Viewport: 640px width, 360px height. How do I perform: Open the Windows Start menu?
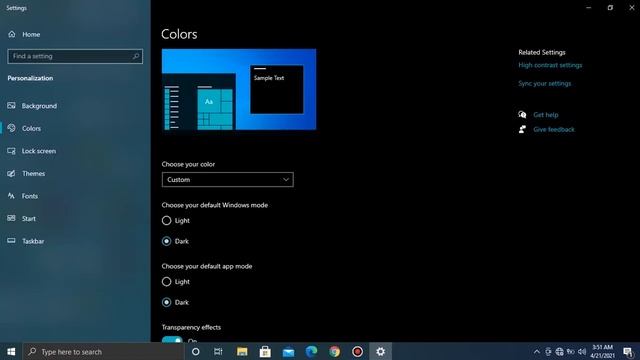(11, 351)
